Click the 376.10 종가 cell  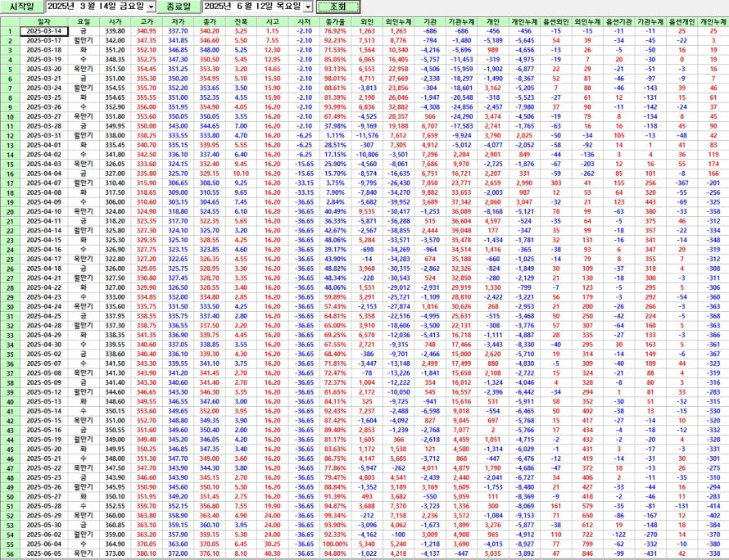[x=209, y=553]
